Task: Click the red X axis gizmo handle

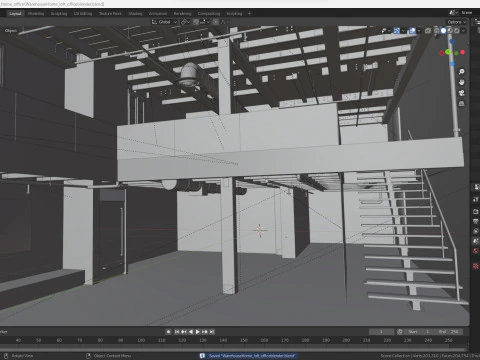Action: [462, 52]
